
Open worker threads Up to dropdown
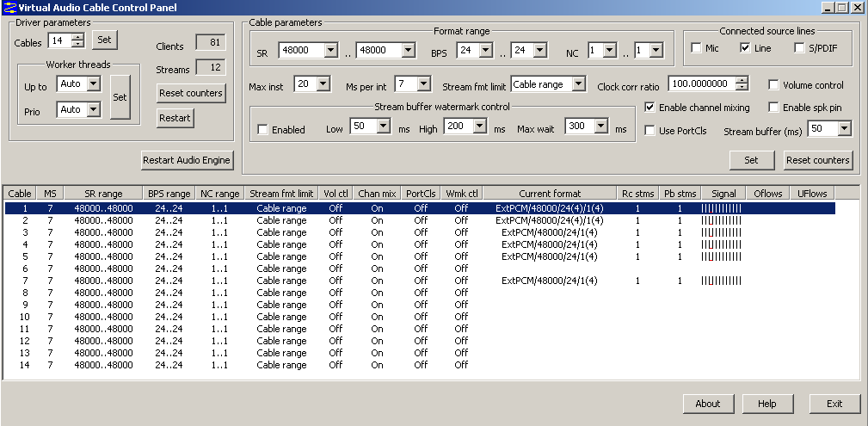coord(94,84)
